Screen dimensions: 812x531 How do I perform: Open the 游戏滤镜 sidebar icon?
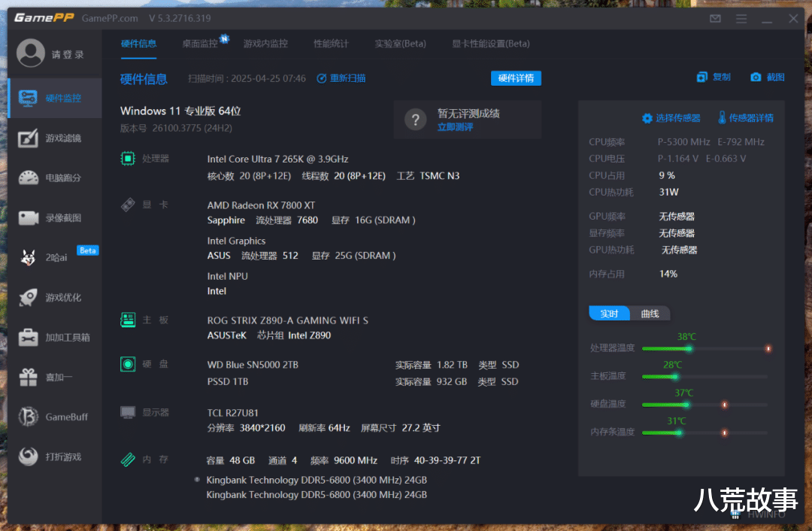pos(28,138)
